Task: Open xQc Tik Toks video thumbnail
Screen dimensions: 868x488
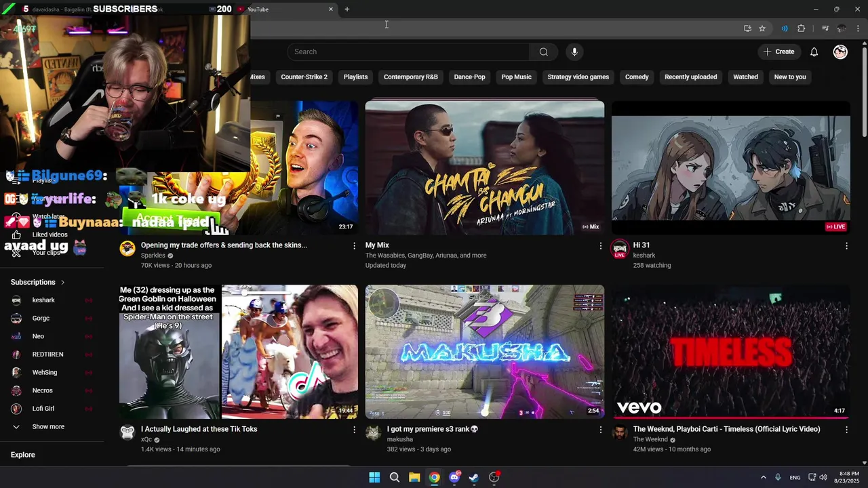Action: click(x=239, y=351)
